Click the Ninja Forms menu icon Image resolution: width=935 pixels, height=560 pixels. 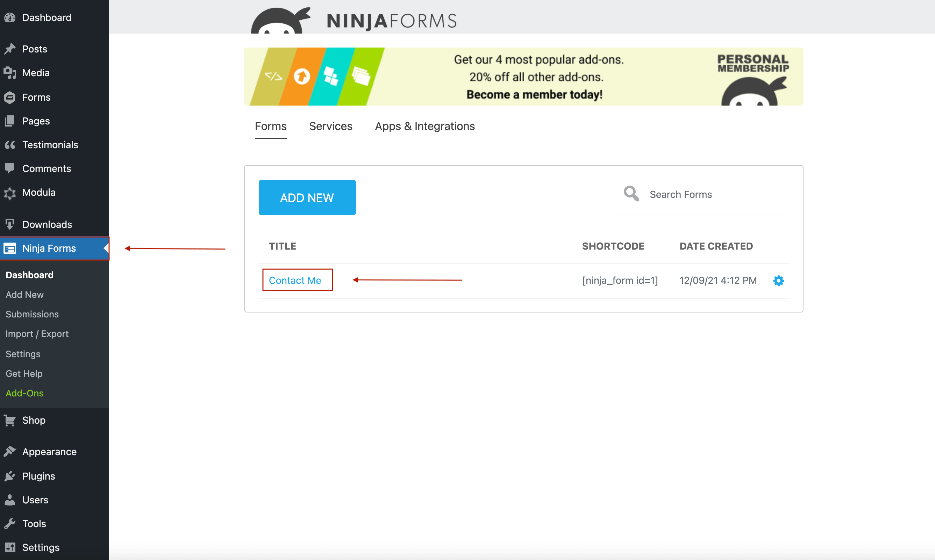pos(10,248)
